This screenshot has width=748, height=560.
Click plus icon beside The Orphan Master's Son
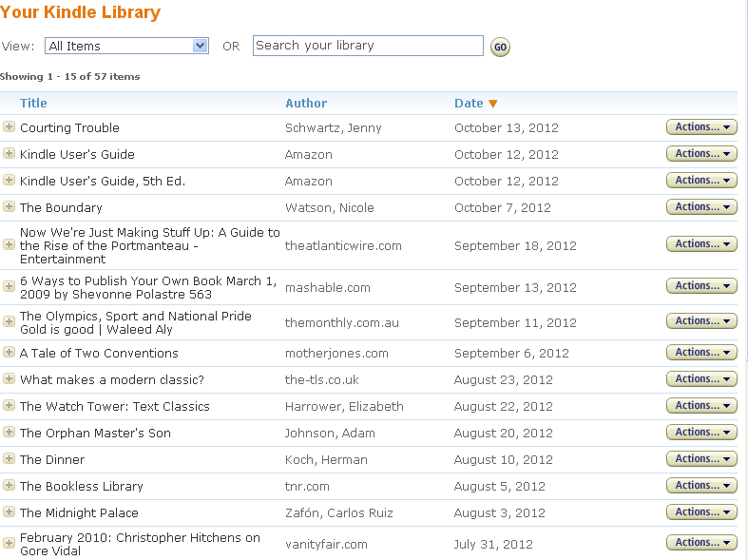pyautogui.click(x=9, y=433)
